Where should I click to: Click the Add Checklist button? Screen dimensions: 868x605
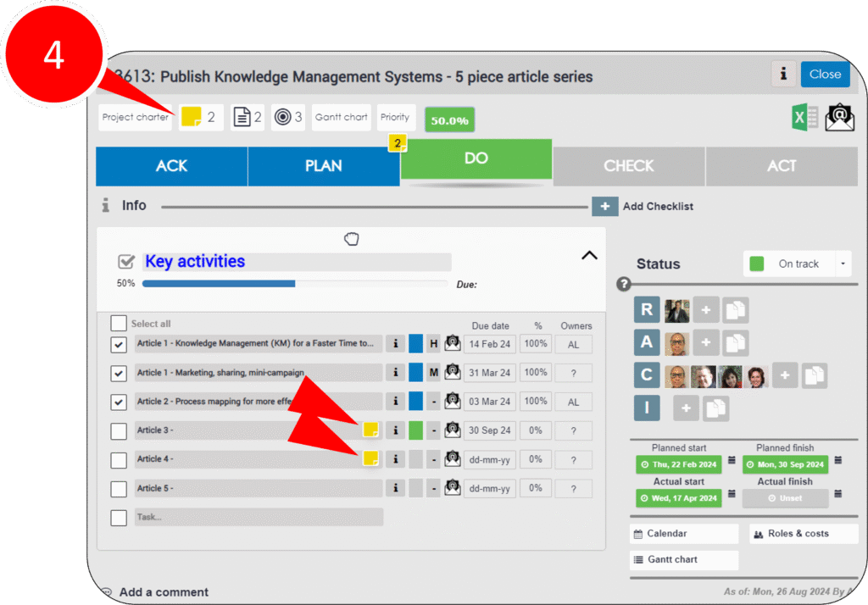pos(605,206)
